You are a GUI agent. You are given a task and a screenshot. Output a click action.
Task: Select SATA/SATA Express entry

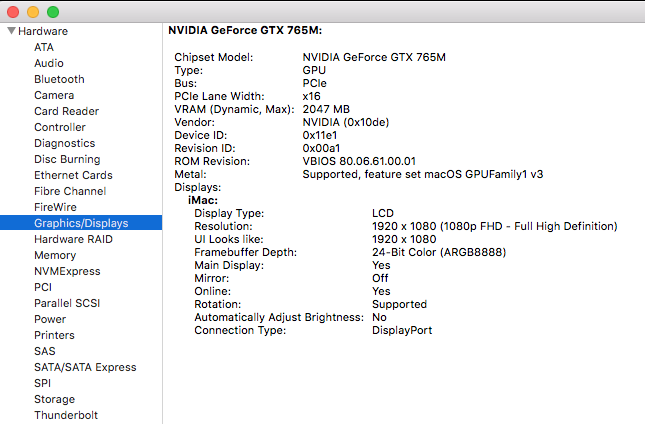pos(85,367)
